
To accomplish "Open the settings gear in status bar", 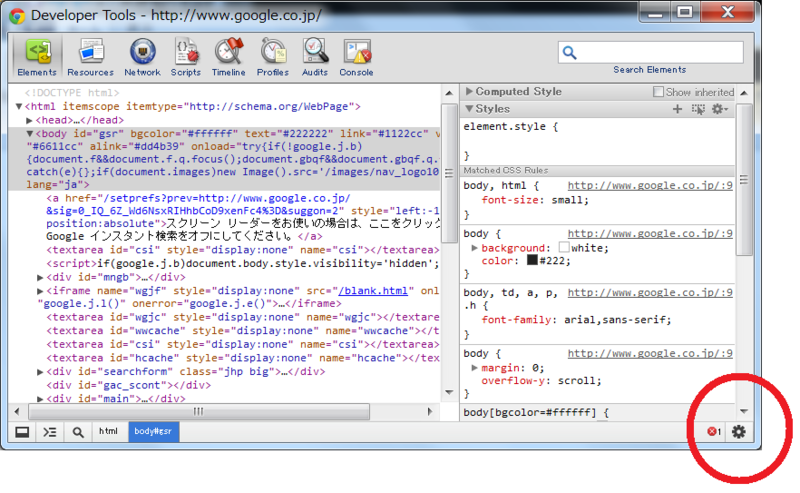I will (738, 432).
